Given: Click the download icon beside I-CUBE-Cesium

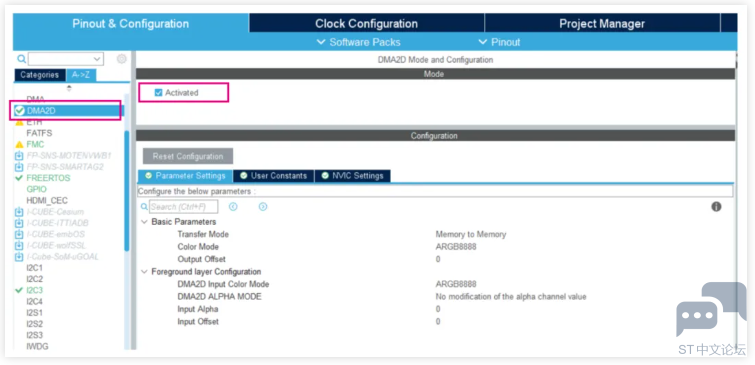Looking at the screenshot, I should click(x=19, y=212).
